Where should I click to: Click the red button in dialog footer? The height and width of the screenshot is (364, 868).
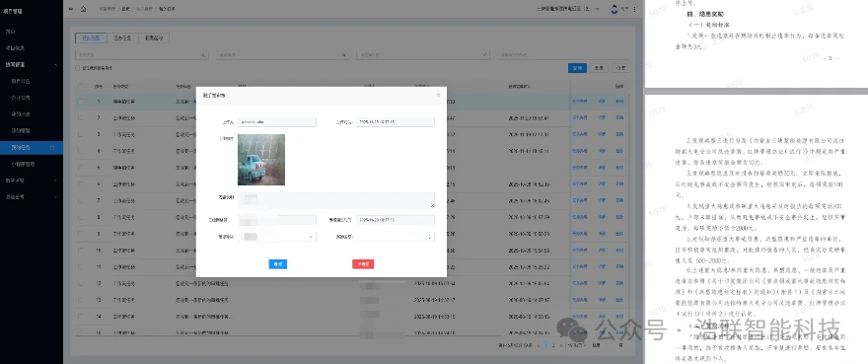(363, 264)
